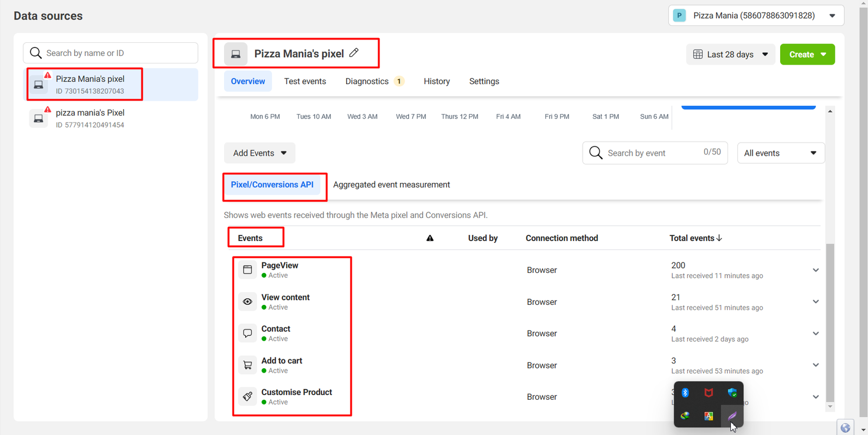Select the Pixel/Conversions API tab

click(272, 184)
